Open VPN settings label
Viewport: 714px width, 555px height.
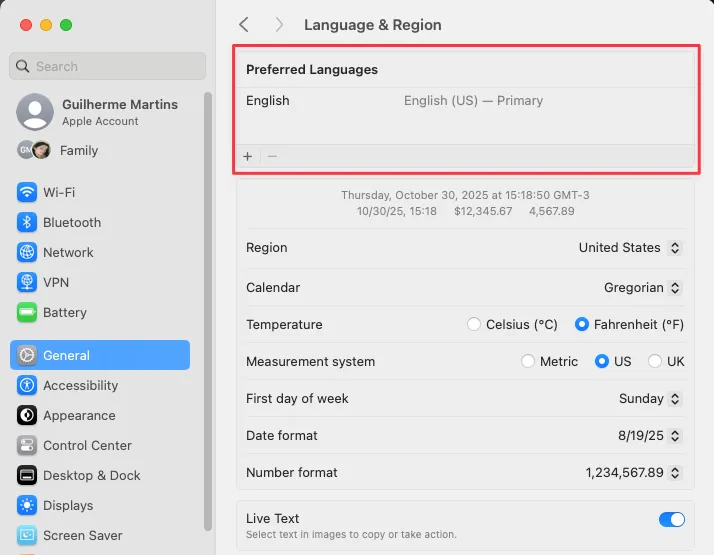56,282
